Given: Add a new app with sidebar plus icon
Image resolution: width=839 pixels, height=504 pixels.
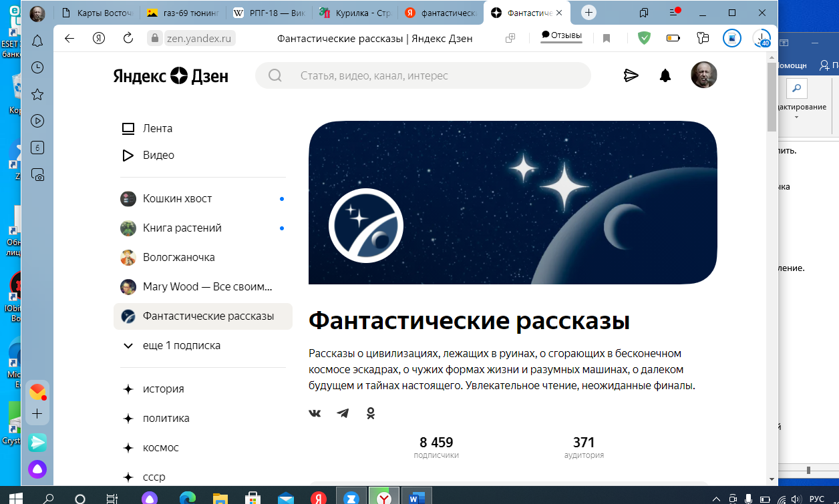Looking at the screenshot, I should 37,414.
